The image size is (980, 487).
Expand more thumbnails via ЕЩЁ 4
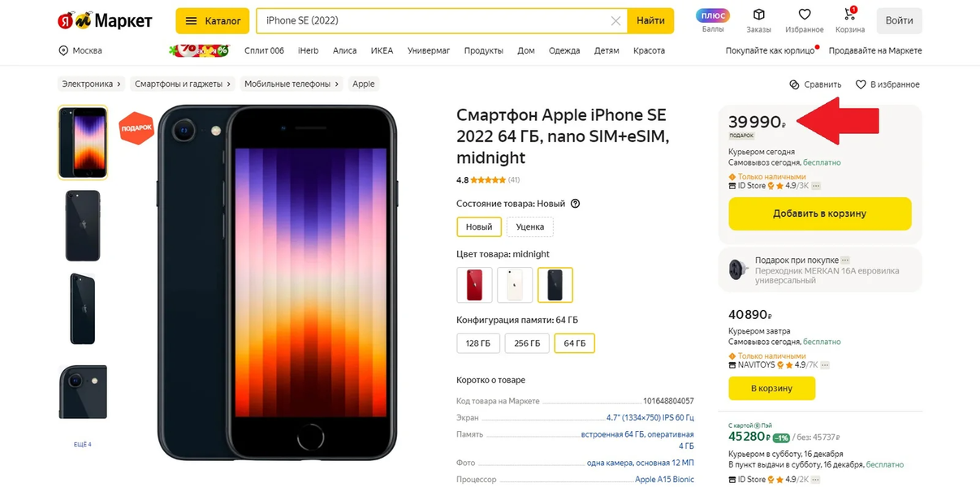pyautogui.click(x=83, y=445)
